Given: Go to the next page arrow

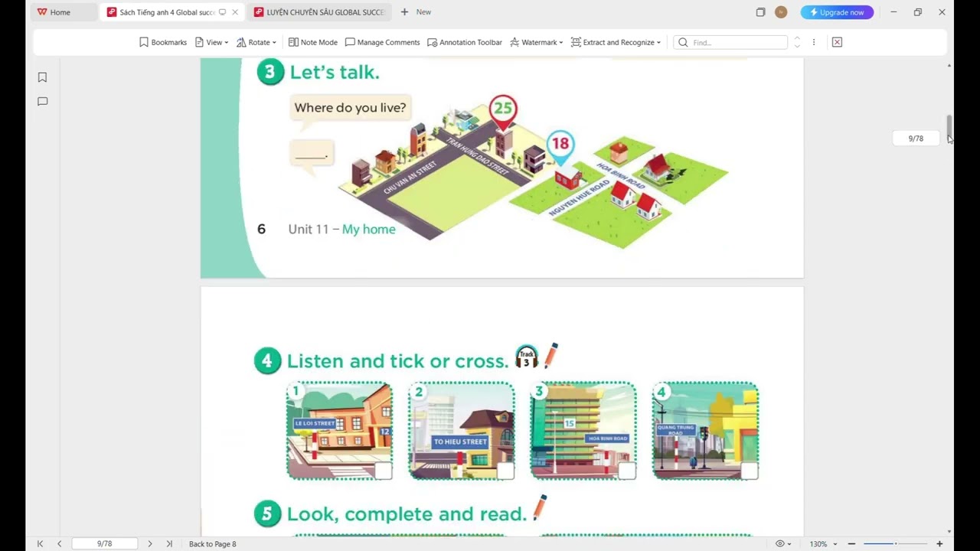Looking at the screenshot, I should (149, 544).
